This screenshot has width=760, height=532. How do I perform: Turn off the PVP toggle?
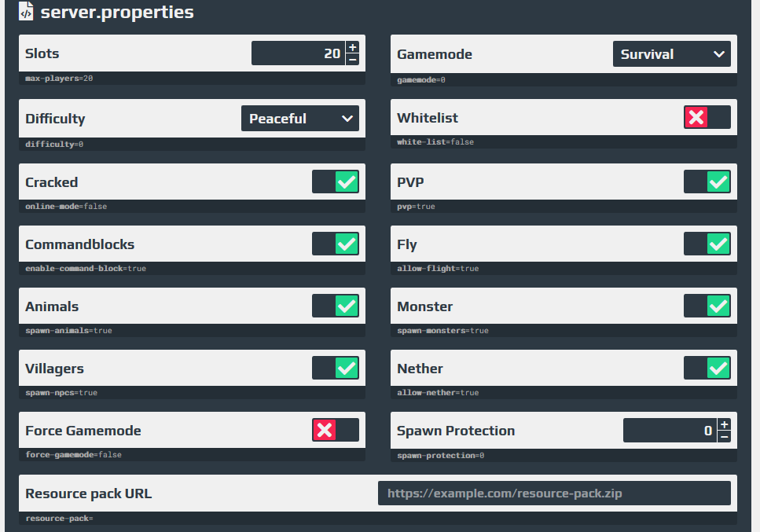coord(707,182)
